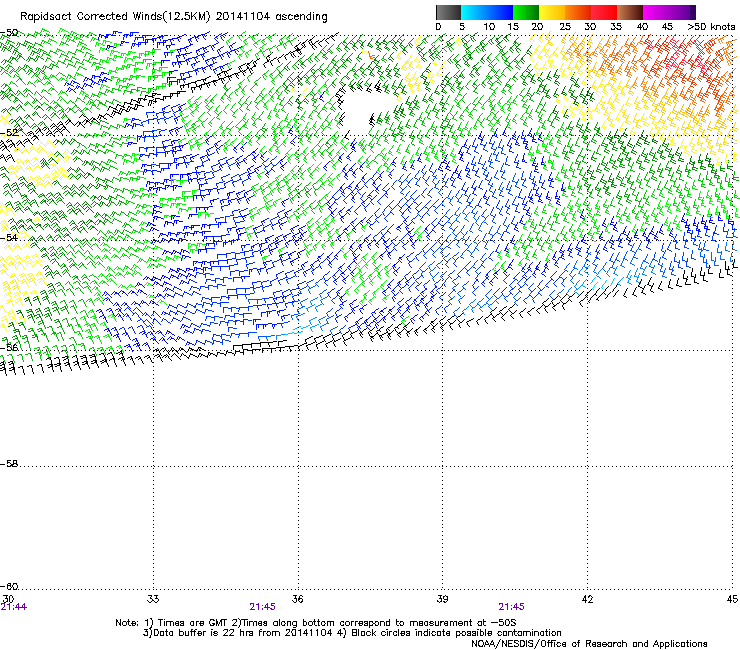
Task: Click the '15' label under the color scale
Action: click(513, 27)
